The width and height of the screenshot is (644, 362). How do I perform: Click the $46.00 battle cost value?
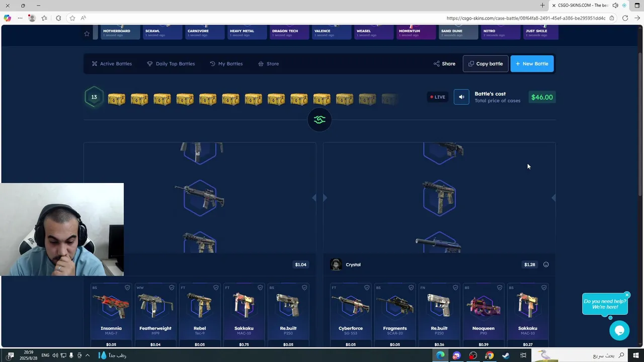pyautogui.click(x=542, y=97)
